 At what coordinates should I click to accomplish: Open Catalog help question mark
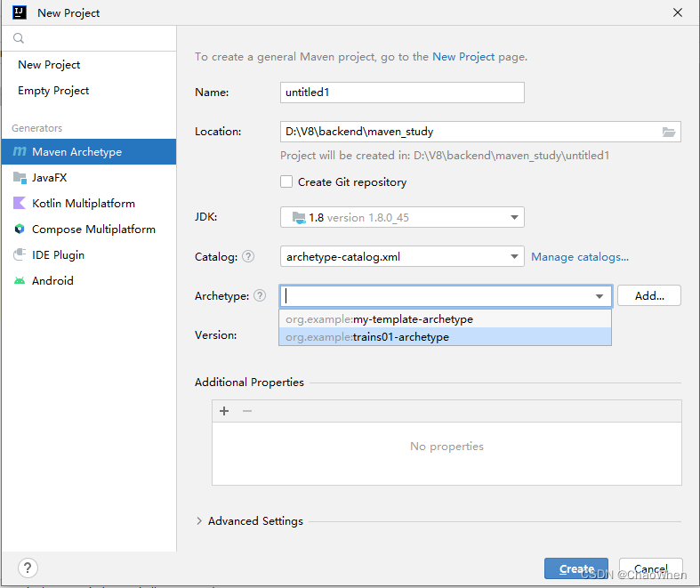tap(248, 256)
